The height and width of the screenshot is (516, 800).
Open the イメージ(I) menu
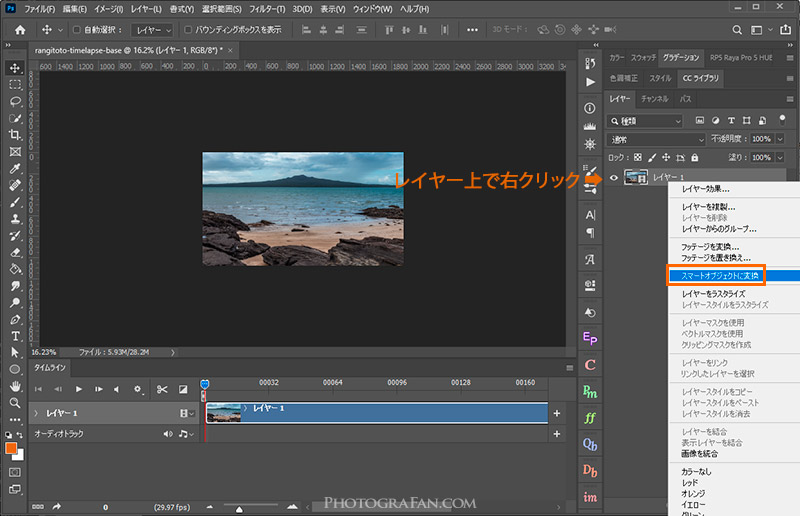(108, 9)
